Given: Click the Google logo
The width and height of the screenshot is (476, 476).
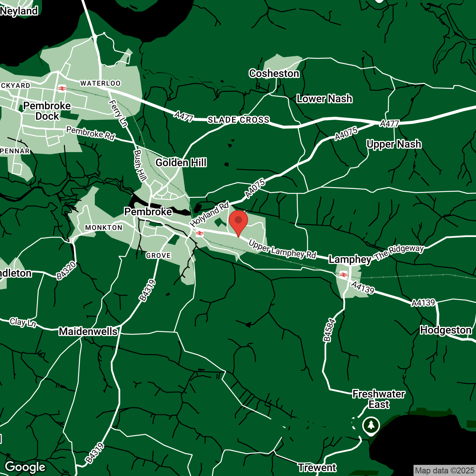Looking at the screenshot, I should click(25, 467).
